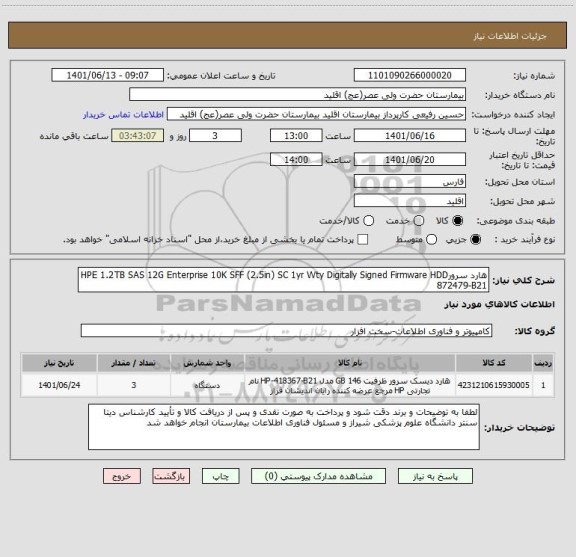Click the پاسخ به نیاز button
The height and width of the screenshot is (557, 576).
click(435, 476)
